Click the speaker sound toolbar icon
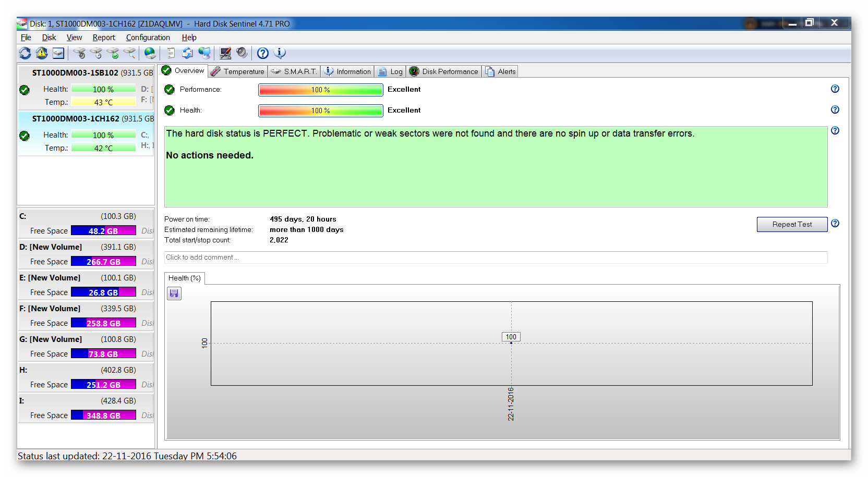Image resolution: width=868 pixels, height=477 pixels. click(x=242, y=53)
